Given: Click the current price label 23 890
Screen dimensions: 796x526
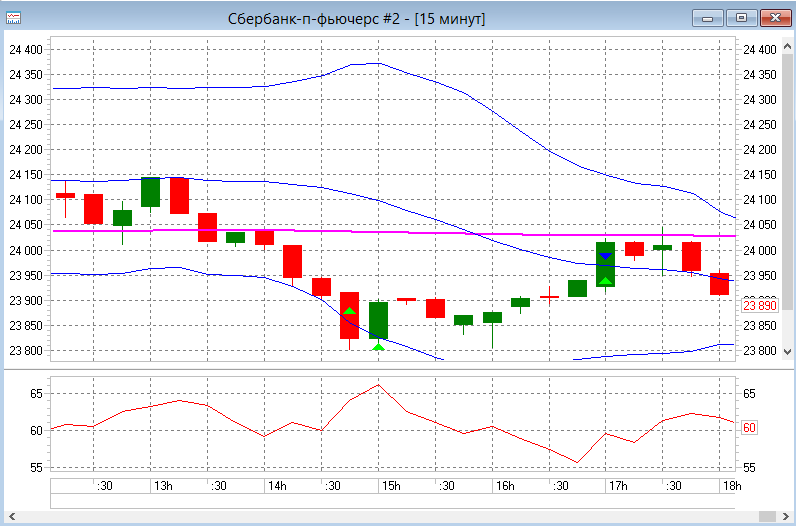Looking at the screenshot, I should (759, 306).
